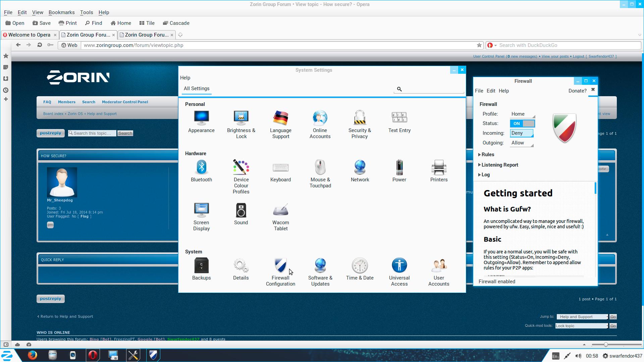Image resolution: width=644 pixels, height=362 pixels.
Task: Open Backups safe icon
Action: coord(201,266)
